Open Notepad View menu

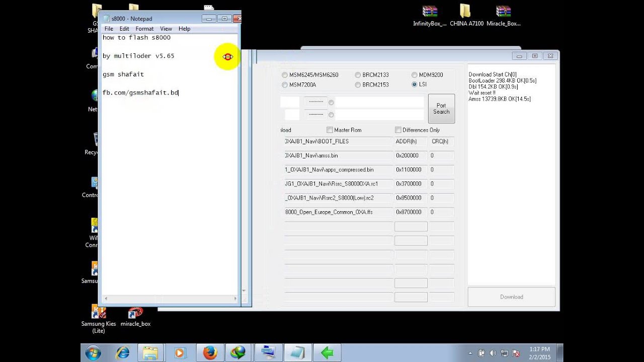[x=166, y=29]
